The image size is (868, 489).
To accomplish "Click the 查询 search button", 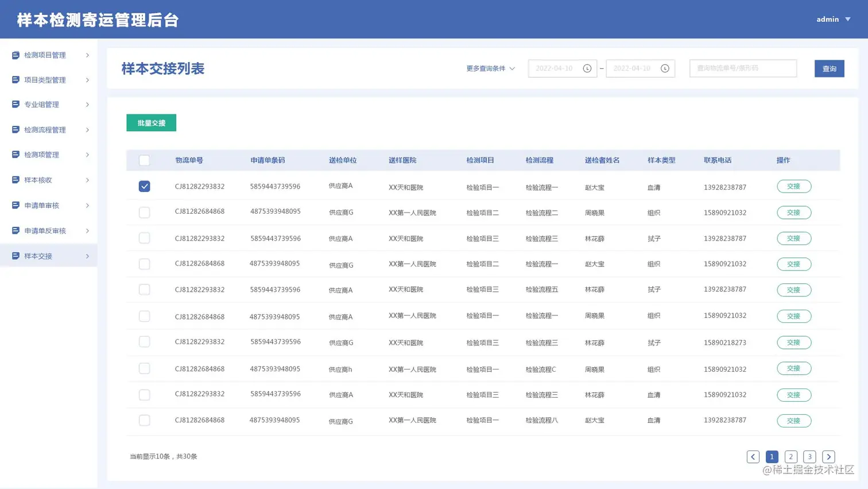I will tap(829, 68).
